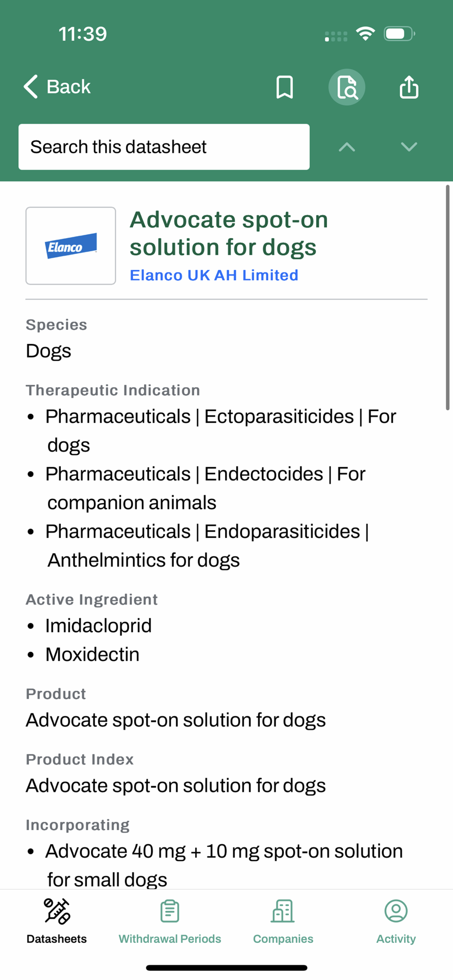Tap the share icon
Image resolution: width=453 pixels, height=980 pixels.
(x=409, y=87)
